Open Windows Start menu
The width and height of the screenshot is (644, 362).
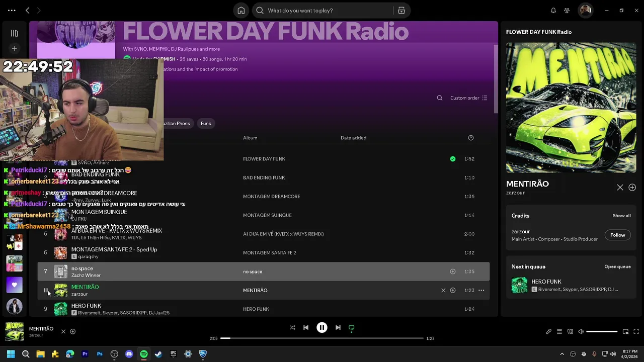coord(11,354)
